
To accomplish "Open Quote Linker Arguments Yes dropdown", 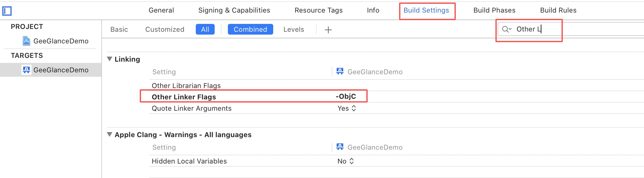I will (x=347, y=108).
